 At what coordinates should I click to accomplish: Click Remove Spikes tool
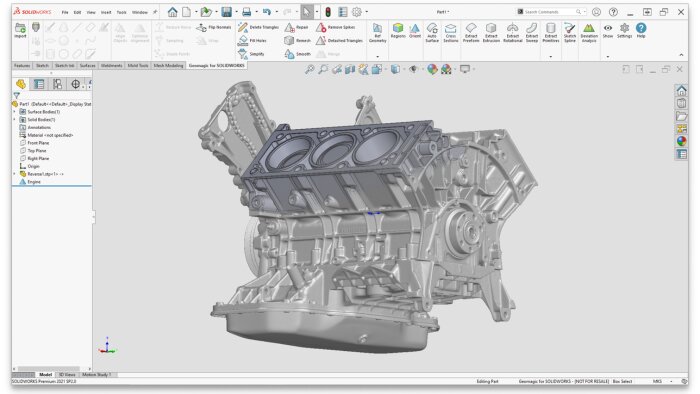(x=335, y=27)
